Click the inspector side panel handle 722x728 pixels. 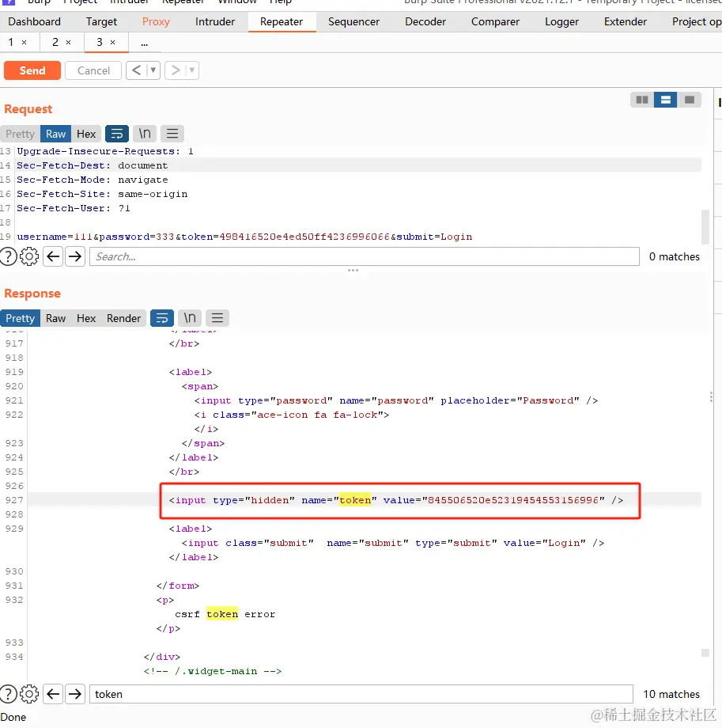pyautogui.click(x=712, y=396)
